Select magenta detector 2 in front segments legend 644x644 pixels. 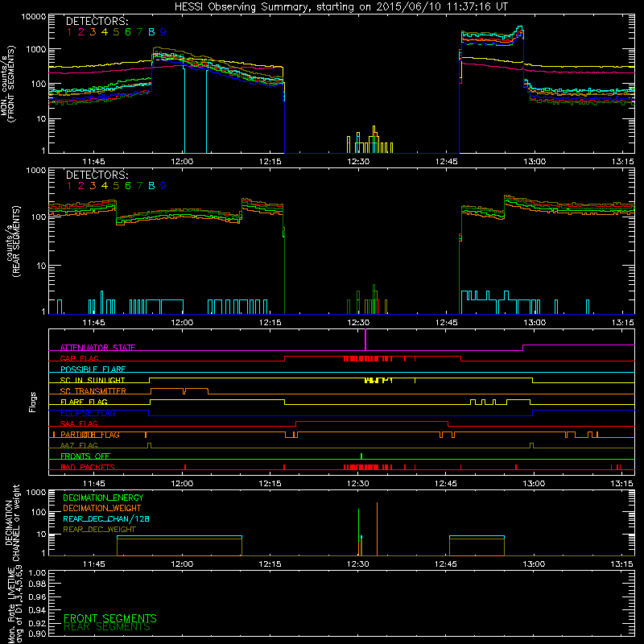[81, 32]
